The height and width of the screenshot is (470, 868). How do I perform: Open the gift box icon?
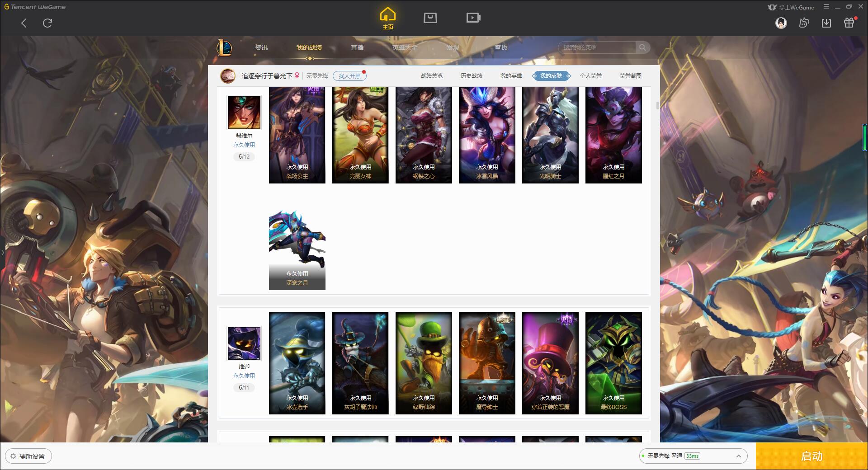[x=849, y=23]
